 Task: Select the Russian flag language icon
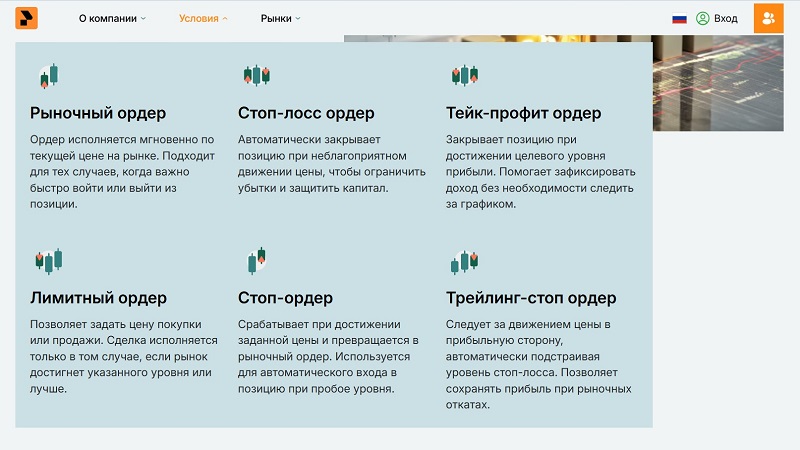tap(679, 18)
